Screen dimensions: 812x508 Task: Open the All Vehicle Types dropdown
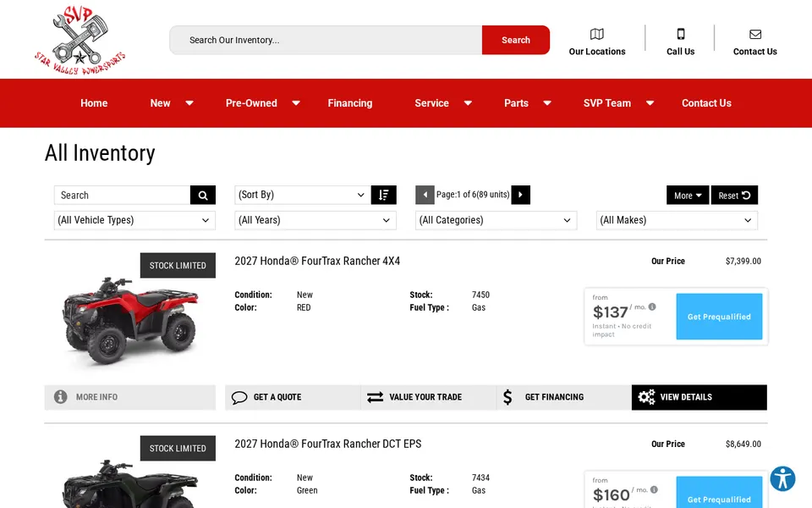click(x=134, y=220)
